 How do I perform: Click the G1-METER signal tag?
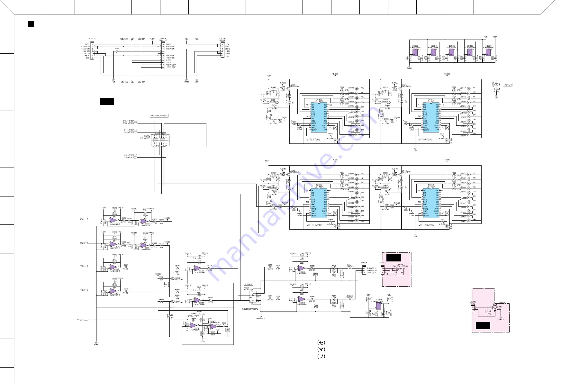tap(130, 130)
